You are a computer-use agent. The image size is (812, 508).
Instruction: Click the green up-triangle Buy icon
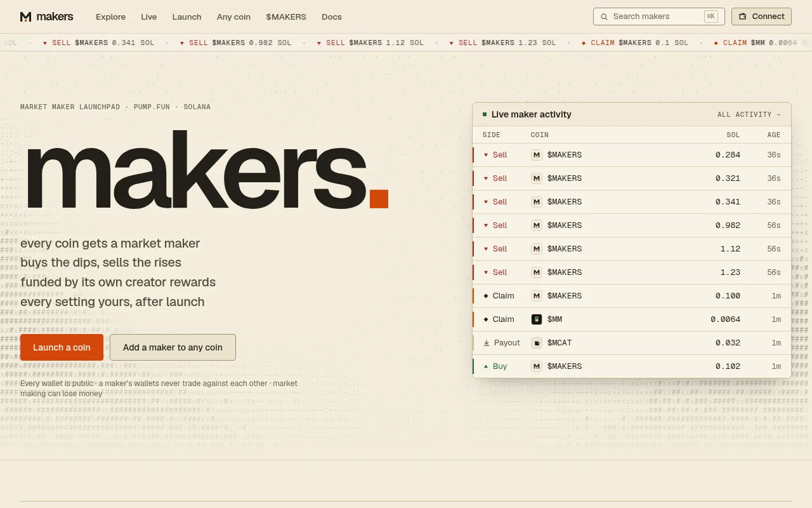(486, 366)
